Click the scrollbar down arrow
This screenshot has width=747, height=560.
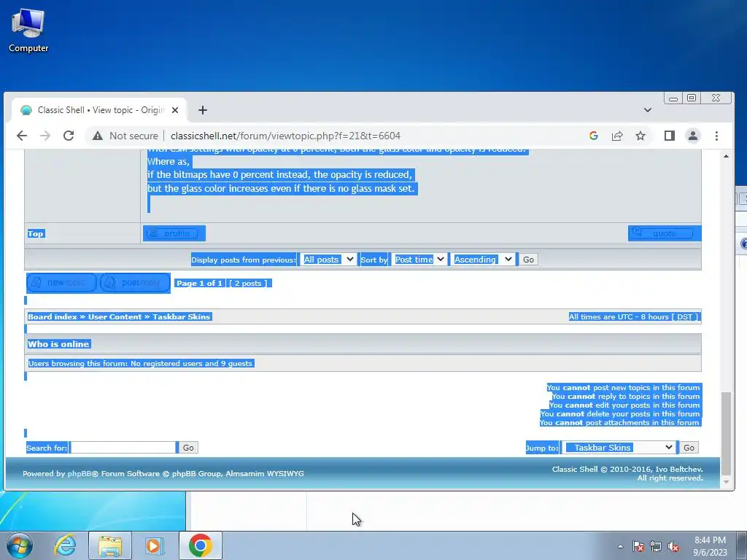point(726,482)
